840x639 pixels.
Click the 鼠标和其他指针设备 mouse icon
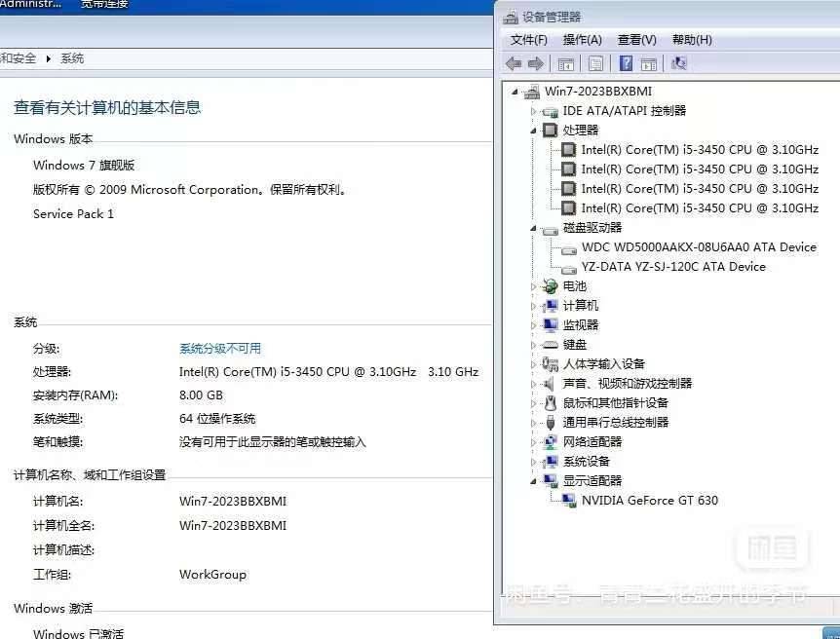click(x=551, y=403)
